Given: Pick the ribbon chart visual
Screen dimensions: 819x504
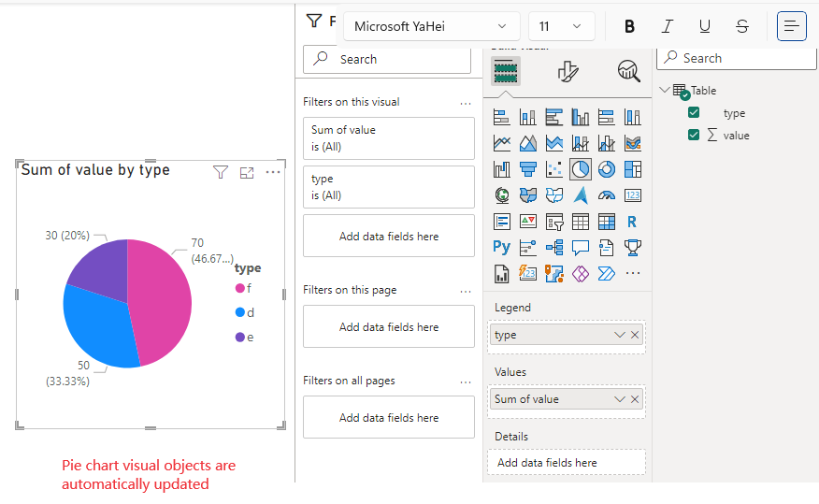Looking at the screenshot, I should 632,142.
